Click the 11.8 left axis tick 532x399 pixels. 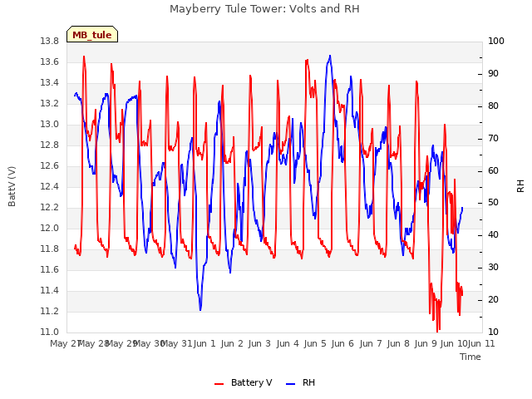coord(50,249)
